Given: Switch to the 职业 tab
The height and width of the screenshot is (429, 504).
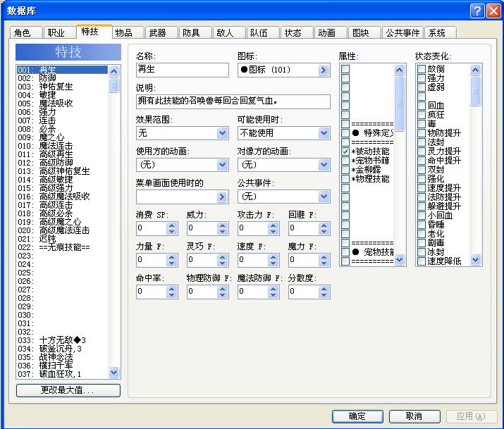Looking at the screenshot, I should (x=59, y=32).
